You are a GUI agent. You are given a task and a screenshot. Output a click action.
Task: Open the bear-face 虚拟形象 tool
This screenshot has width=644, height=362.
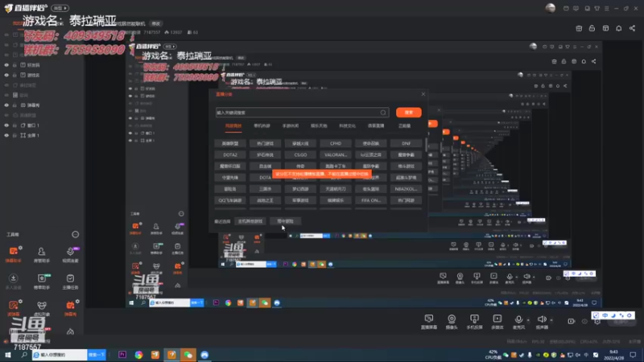42,308
